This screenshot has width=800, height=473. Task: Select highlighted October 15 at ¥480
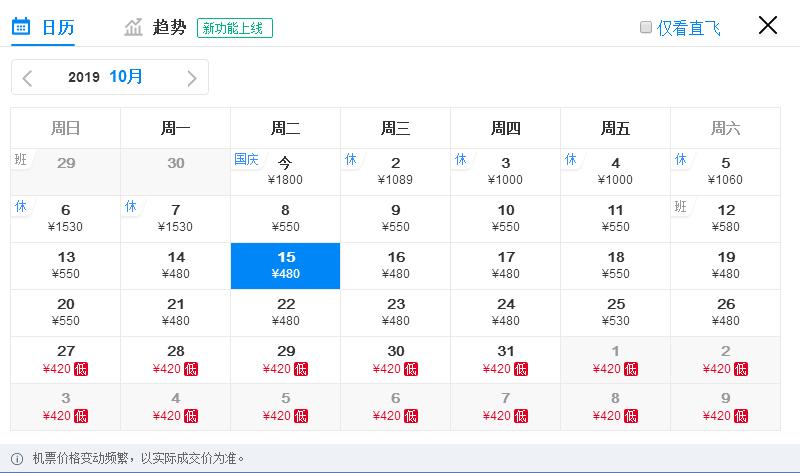click(x=285, y=266)
